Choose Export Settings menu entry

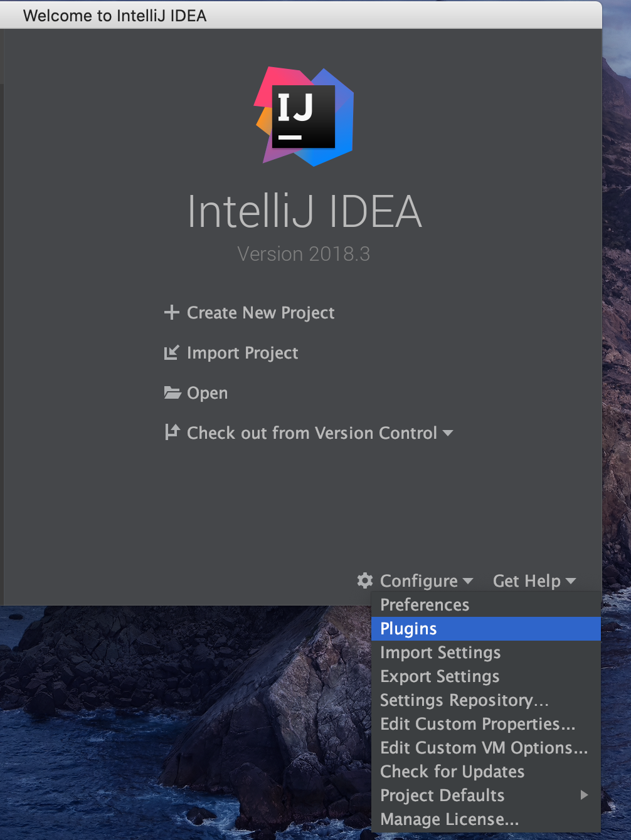(x=486, y=676)
